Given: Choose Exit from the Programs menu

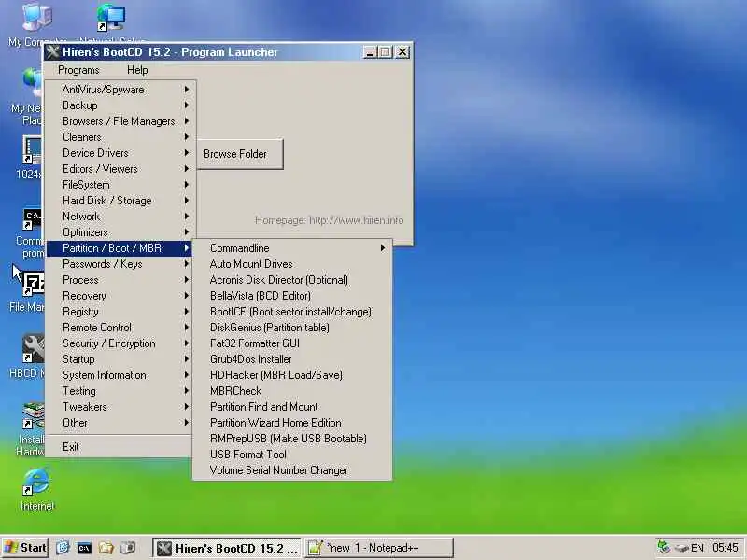Looking at the screenshot, I should click(120, 447).
